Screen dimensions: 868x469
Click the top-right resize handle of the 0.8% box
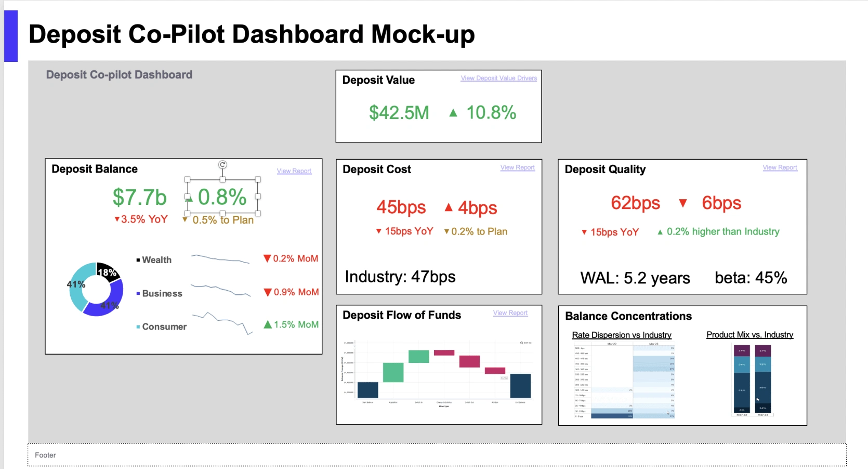(258, 179)
